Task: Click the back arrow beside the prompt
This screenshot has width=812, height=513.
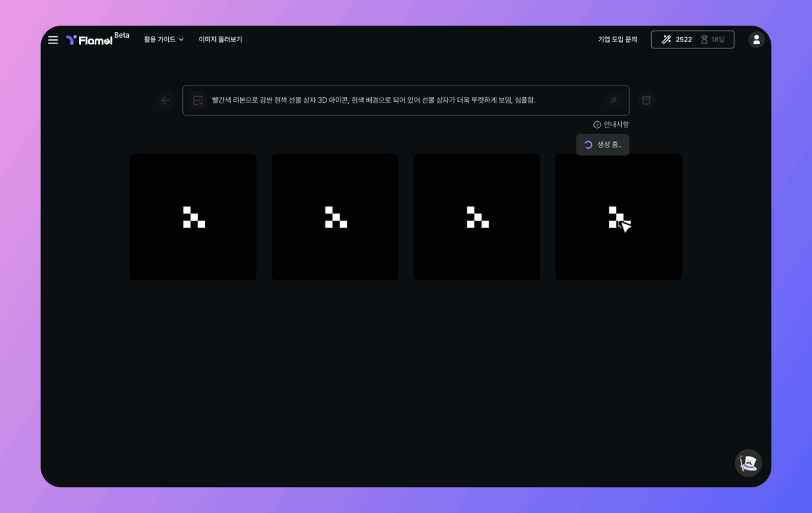Action: [166, 100]
